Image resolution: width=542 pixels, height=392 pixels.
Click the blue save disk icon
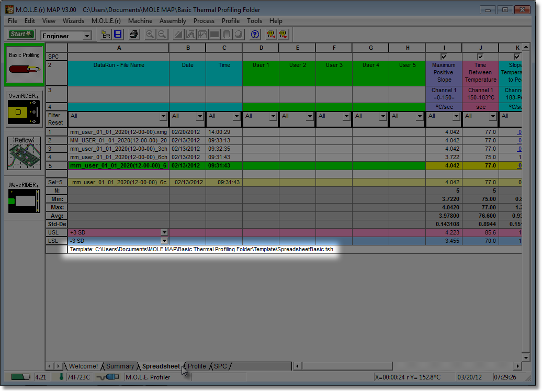pos(118,34)
